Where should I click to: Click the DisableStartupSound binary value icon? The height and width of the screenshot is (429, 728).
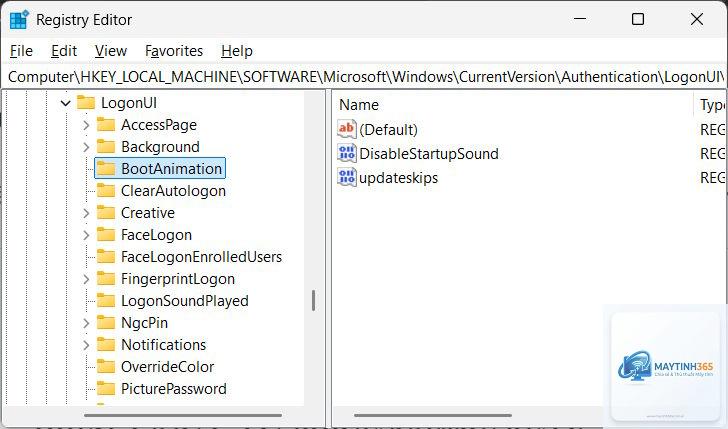(x=347, y=153)
